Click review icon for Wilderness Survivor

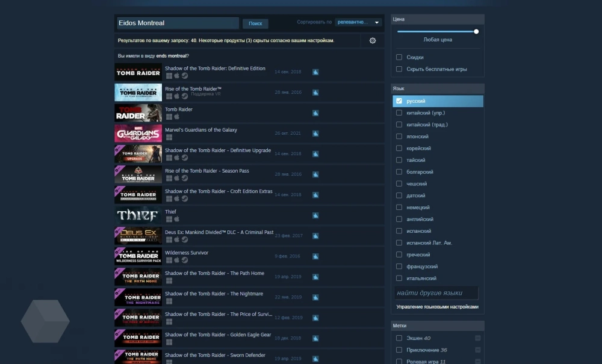[315, 256]
